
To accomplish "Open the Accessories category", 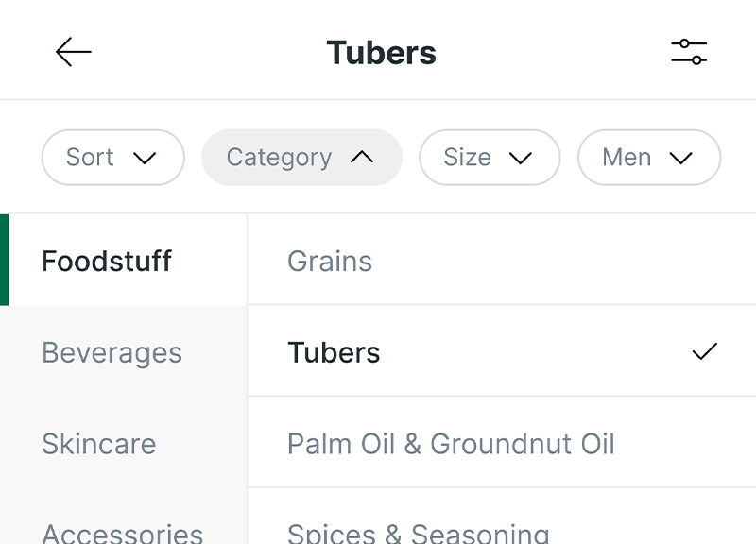I will click(x=122, y=533).
